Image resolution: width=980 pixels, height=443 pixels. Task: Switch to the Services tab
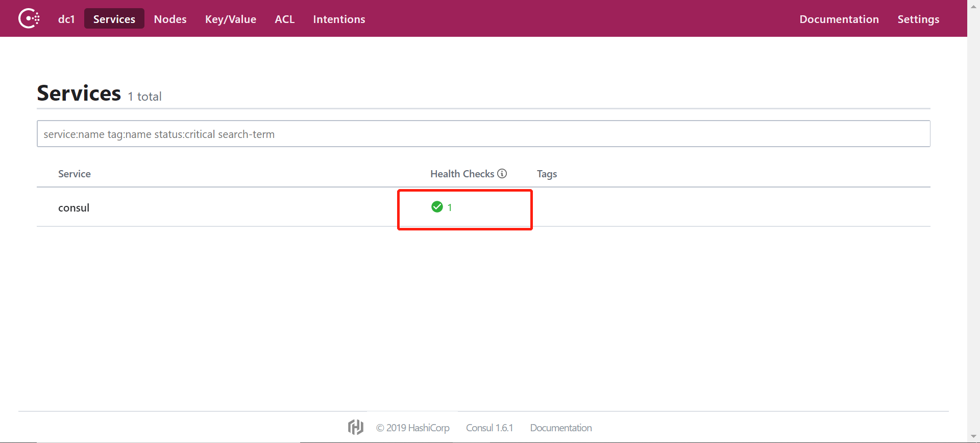coord(114,19)
